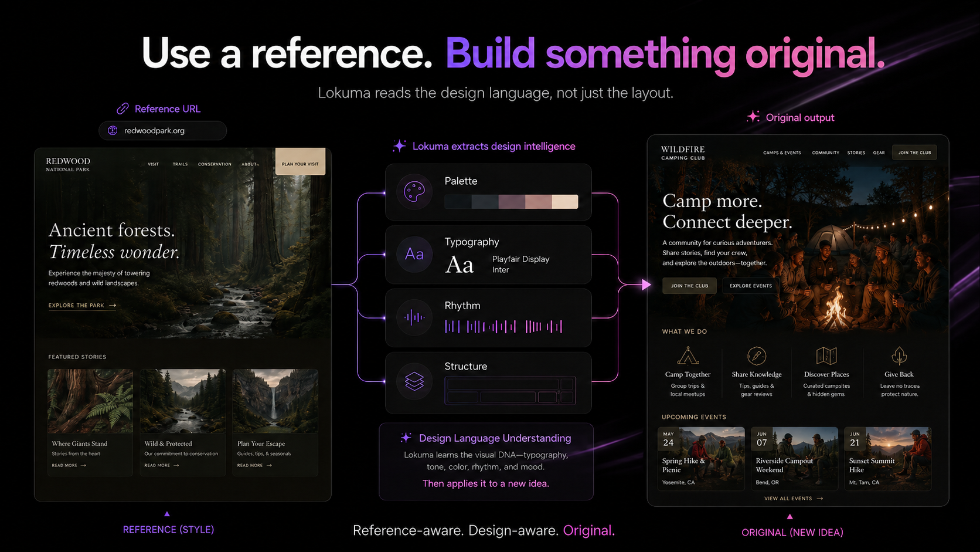The width and height of the screenshot is (980, 552).
Task: Click the Rhythm waveform icon
Action: [x=414, y=317]
